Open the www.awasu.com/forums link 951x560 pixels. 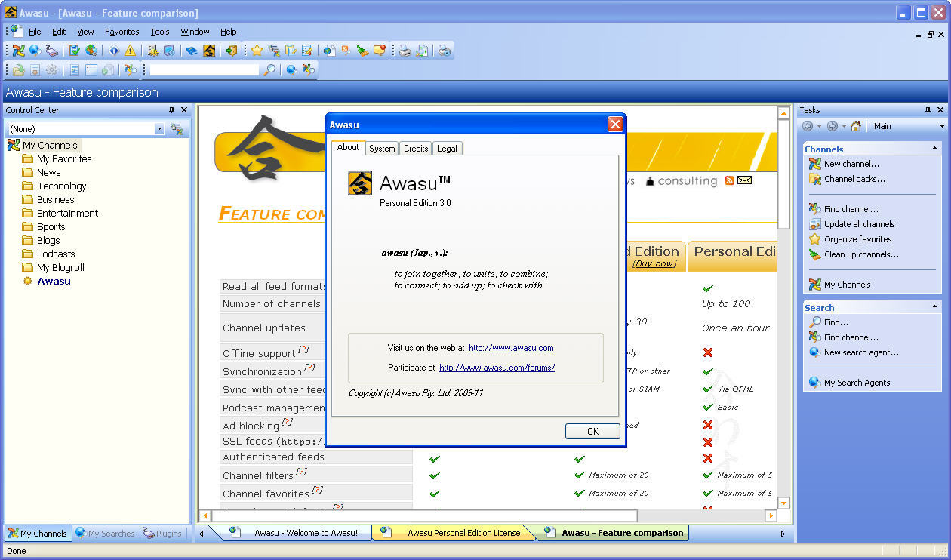pyautogui.click(x=497, y=368)
